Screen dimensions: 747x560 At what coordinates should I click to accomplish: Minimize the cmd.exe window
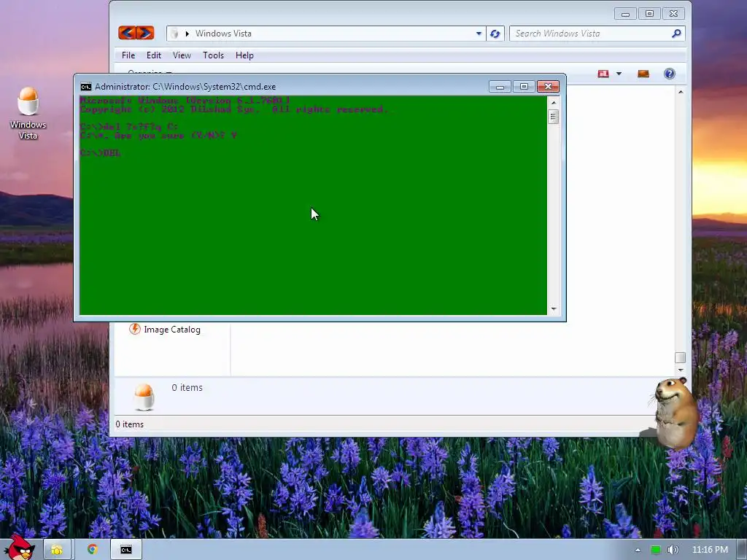tap(500, 87)
